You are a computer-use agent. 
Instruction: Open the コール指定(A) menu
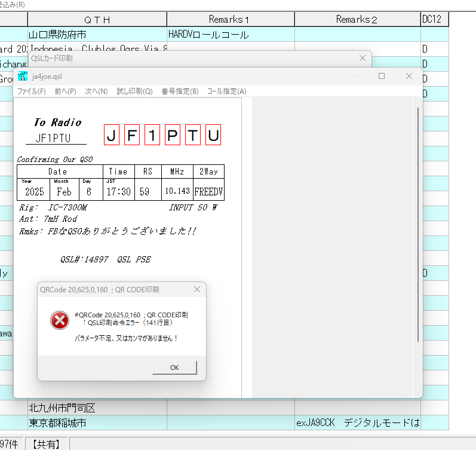tap(227, 91)
